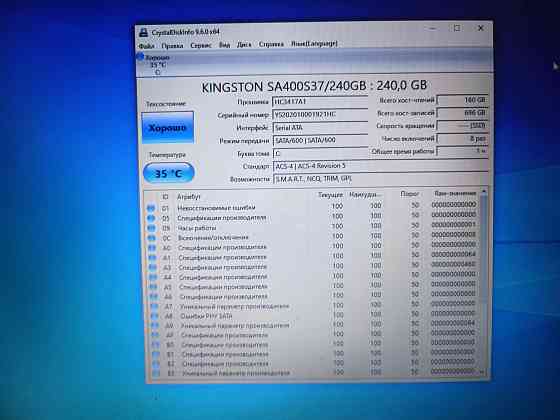Click the Температура label

coord(167,155)
